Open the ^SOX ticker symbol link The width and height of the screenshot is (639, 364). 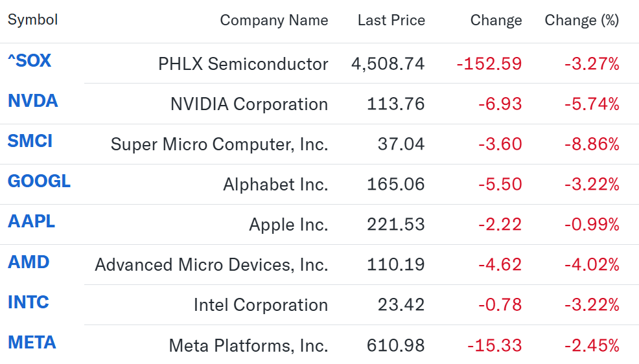[x=29, y=61]
